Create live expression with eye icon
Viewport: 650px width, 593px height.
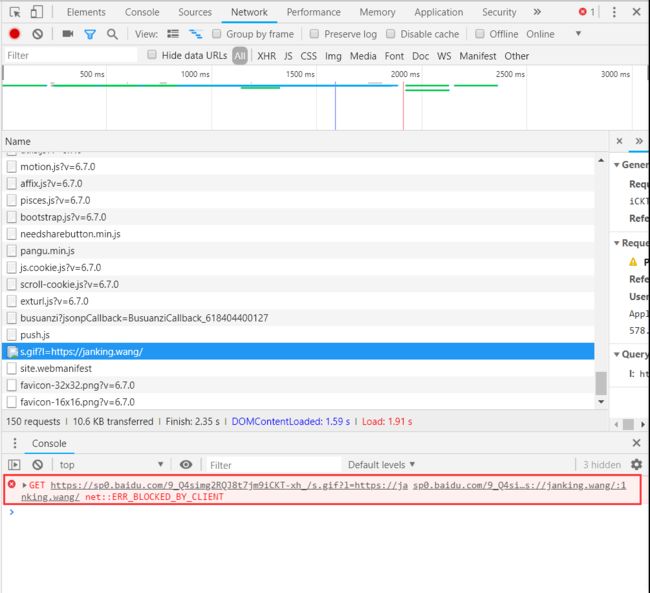tap(186, 464)
